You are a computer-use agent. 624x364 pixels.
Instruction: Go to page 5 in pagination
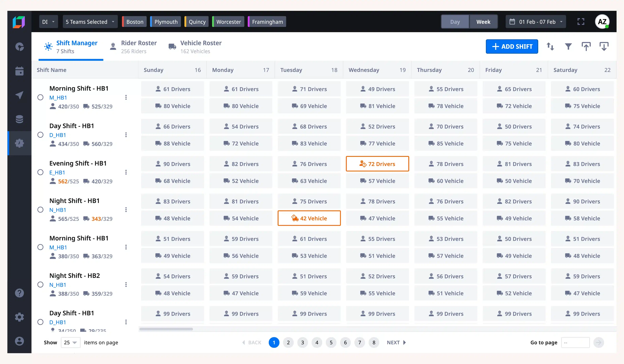coord(331,343)
